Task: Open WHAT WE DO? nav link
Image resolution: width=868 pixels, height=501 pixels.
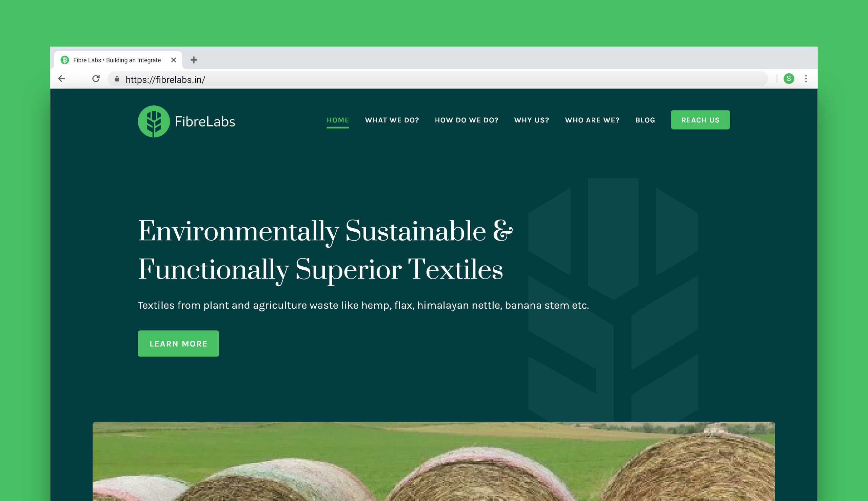Action: coord(392,120)
